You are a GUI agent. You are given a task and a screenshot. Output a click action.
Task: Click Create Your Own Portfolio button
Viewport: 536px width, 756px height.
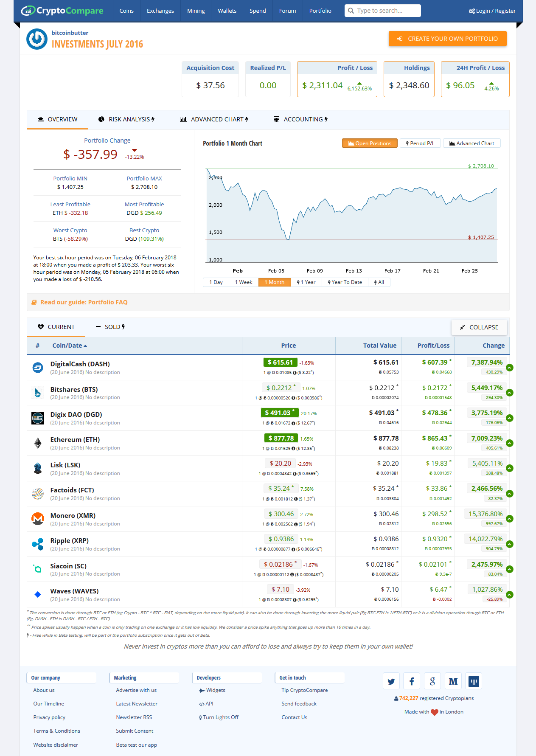448,39
